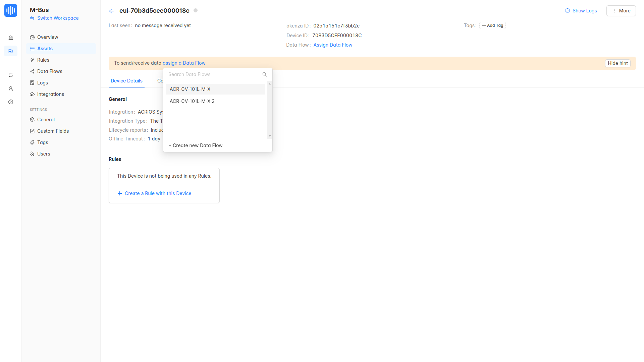Click the workspace flag icon in left rail

click(11, 51)
